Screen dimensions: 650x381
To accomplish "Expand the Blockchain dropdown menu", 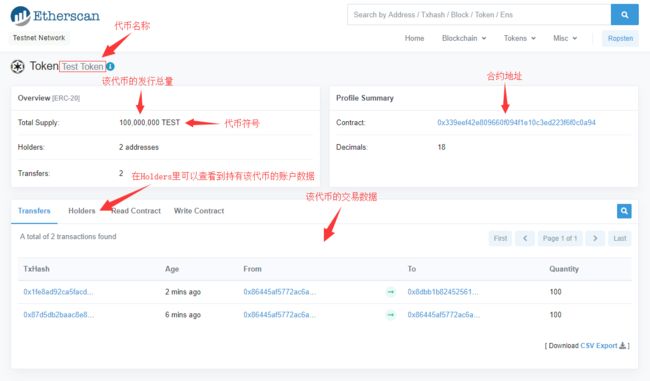I will (464, 38).
